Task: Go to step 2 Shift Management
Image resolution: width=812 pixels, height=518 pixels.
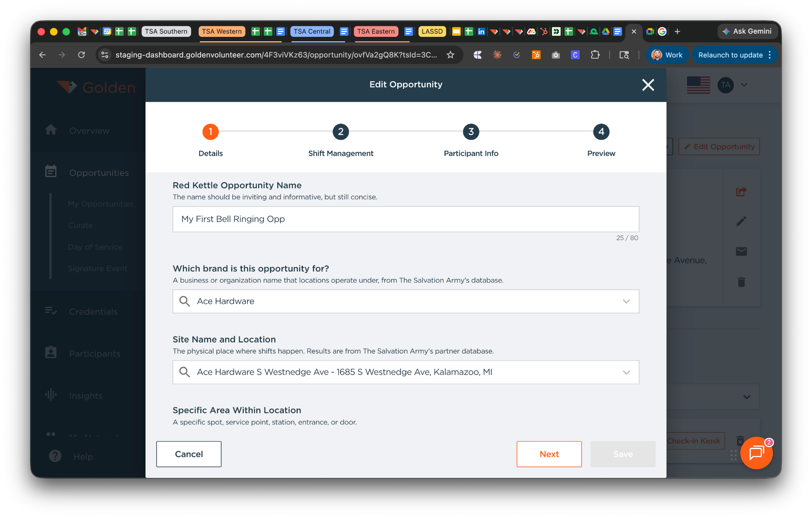Action: point(341,132)
